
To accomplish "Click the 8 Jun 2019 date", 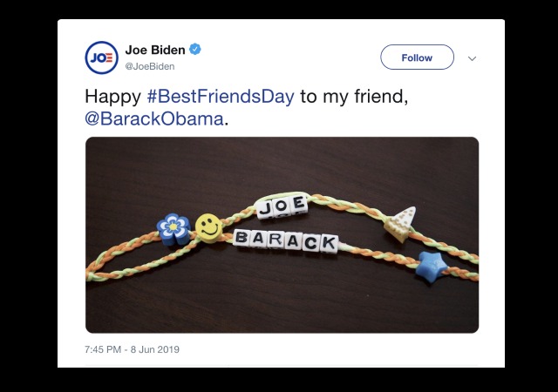I will coord(155,349).
